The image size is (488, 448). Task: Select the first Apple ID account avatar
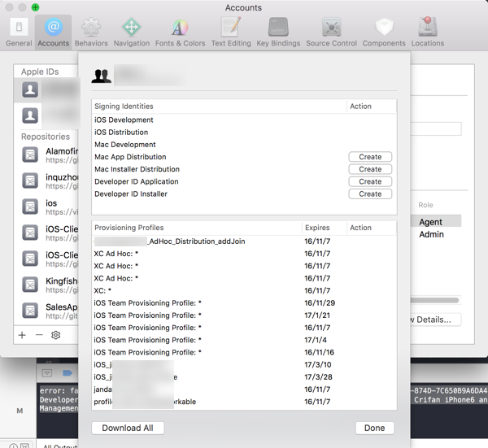click(30, 89)
